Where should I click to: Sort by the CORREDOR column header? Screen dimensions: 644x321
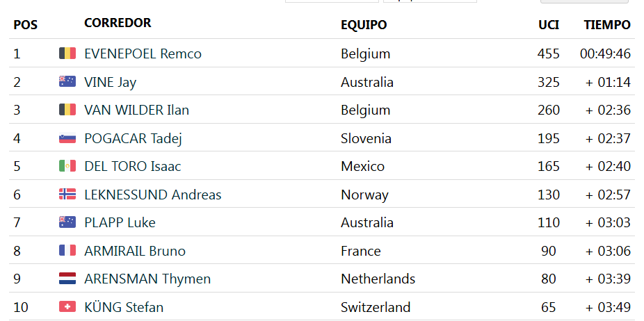[x=118, y=22]
